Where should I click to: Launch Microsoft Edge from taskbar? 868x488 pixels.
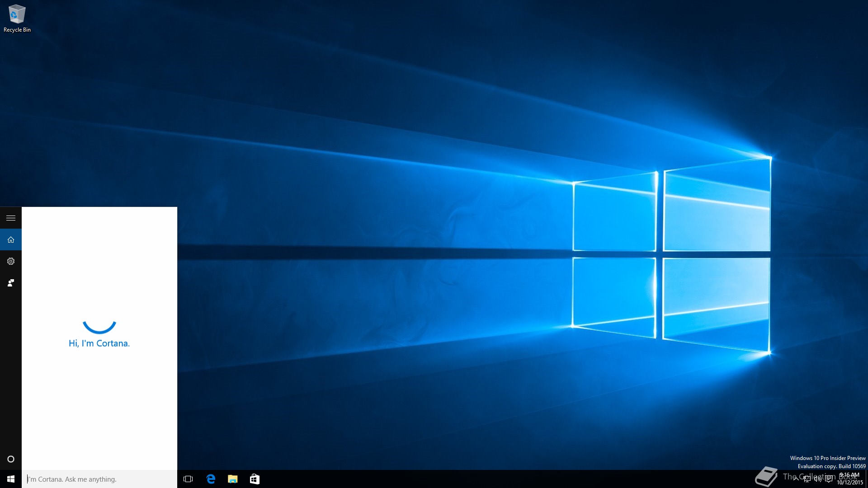coord(211,479)
